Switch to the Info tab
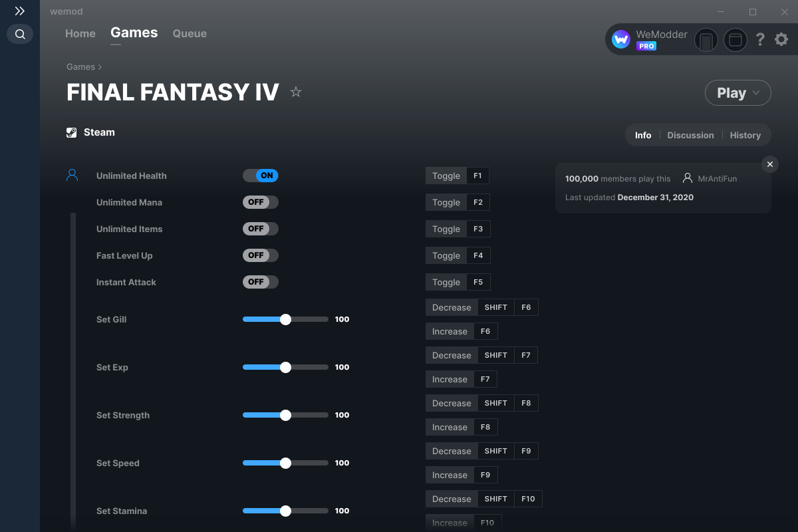Viewport: 798px width, 532px height. click(x=643, y=135)
